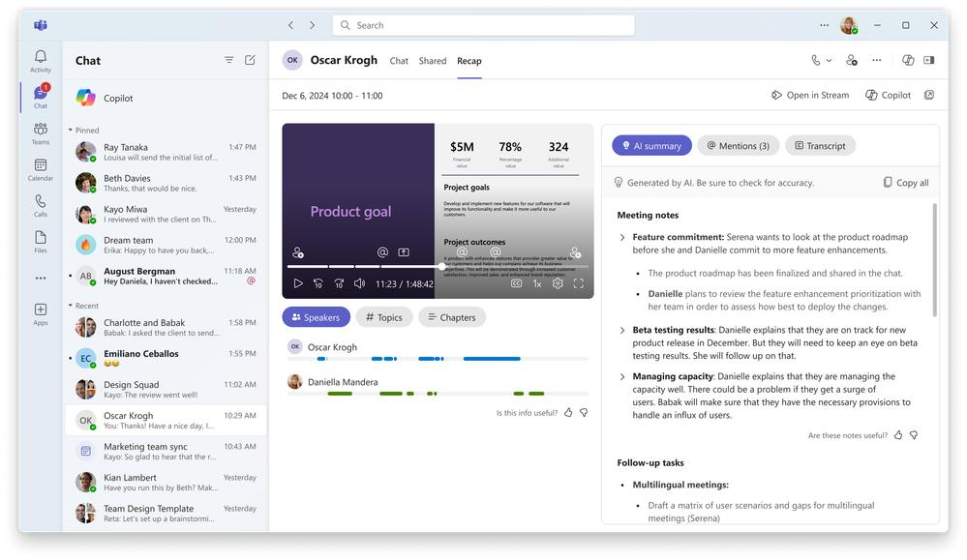967x560 pixels.
Task: Give thumbs up to meeting notes
Action: coord(898,435)
